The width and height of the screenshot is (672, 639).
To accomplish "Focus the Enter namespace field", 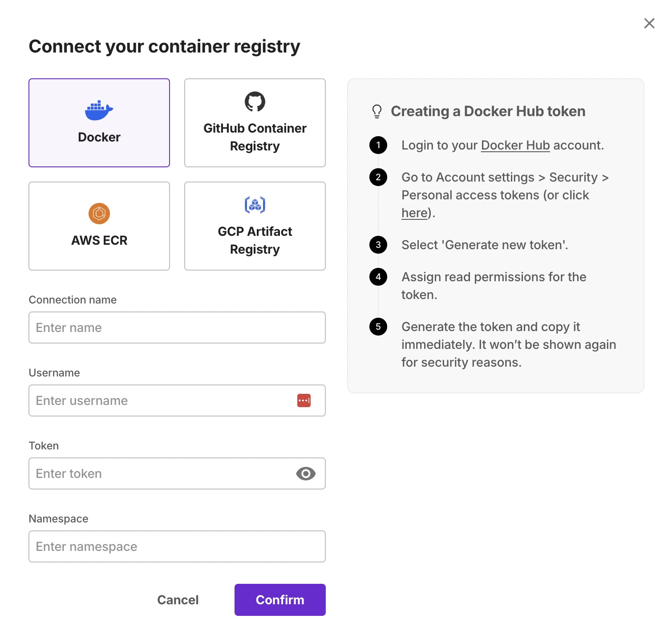I will 177,546.
